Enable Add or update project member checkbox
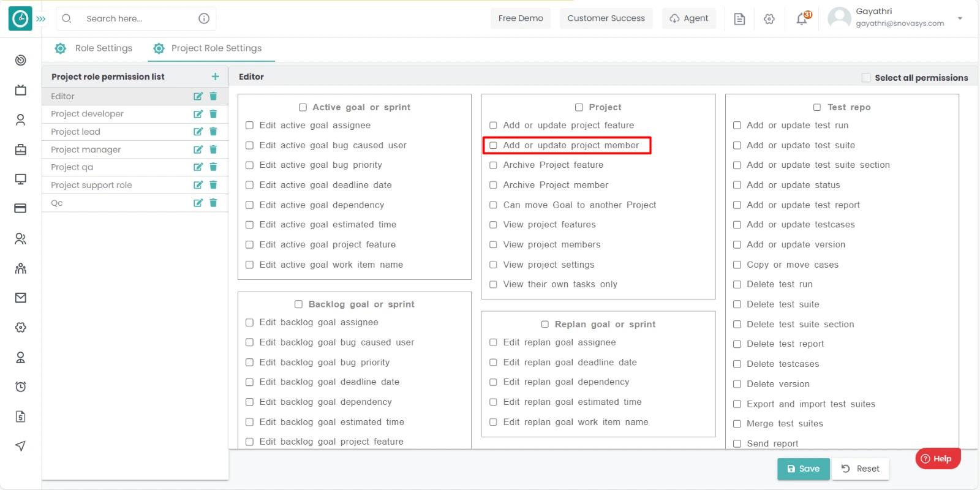The height and width of the screenshot is (490, 980). [x=493, y=145]
